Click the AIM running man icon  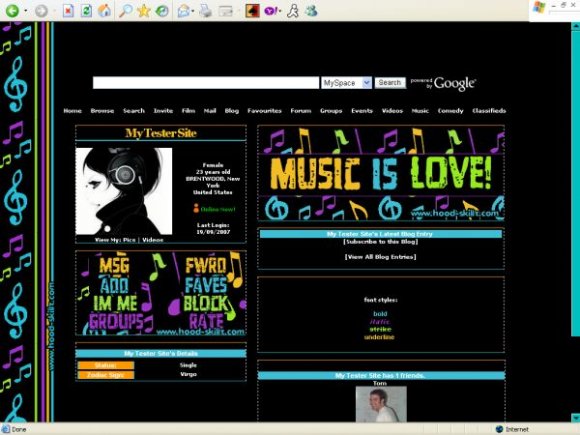pyautogui.click(x=293, y=11)
